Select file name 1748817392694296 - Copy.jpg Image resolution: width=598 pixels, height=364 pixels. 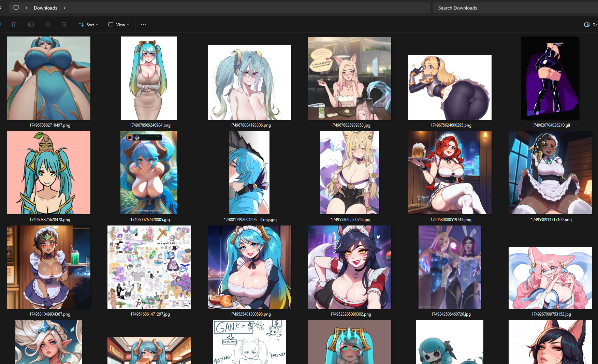tap(250, 220)
